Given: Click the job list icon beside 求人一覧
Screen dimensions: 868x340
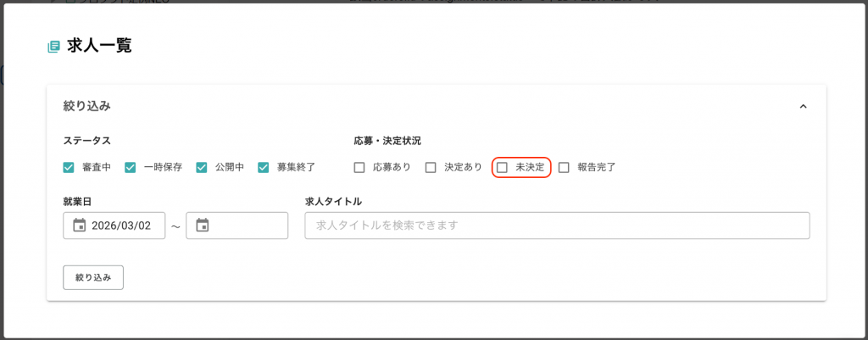Looking at the screenshot, I should coord(54,47).
